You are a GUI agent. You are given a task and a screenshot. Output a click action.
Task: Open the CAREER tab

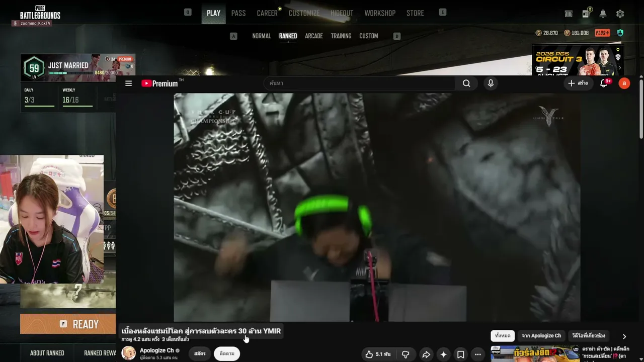[267, 13]
